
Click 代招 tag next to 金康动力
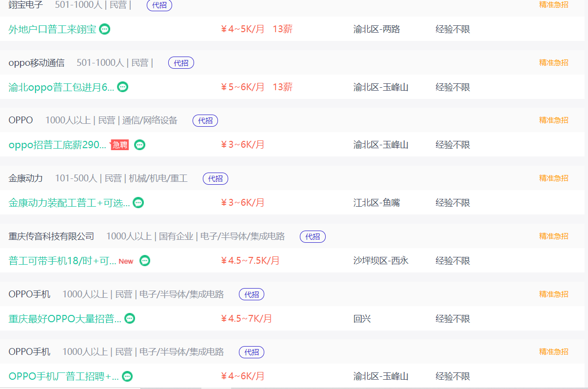point(216,178)
